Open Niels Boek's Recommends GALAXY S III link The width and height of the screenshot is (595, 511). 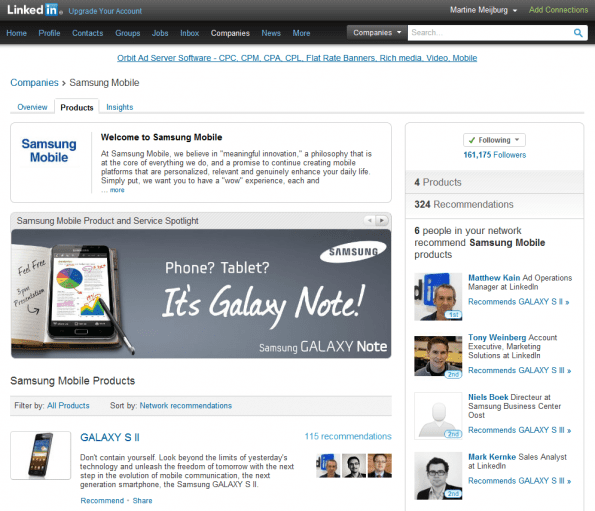[x=519, y=430]
